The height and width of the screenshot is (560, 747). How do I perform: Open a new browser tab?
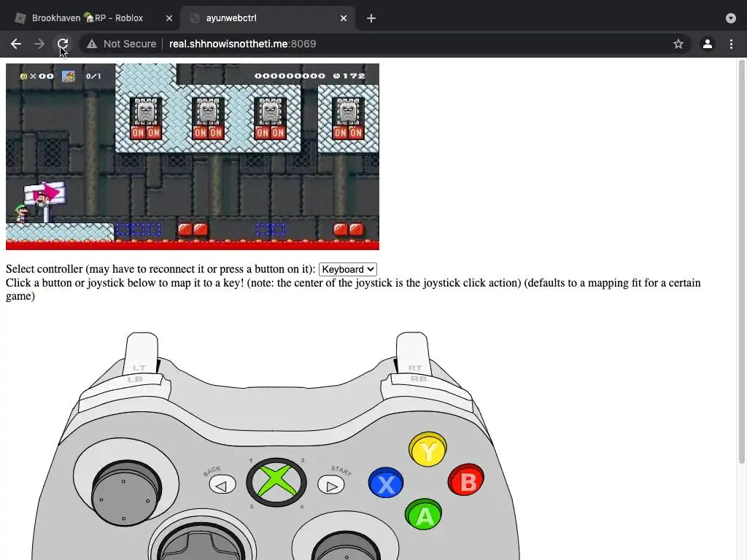pos(371,18)
